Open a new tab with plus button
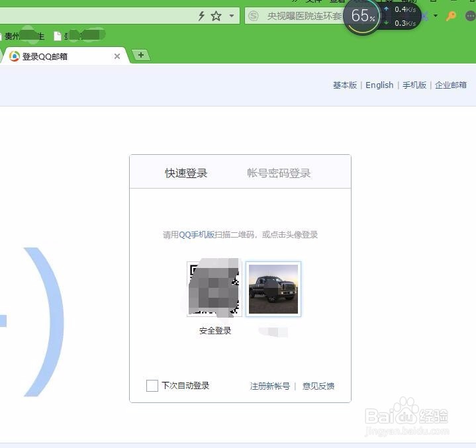476x448 pixels. click(x=141, y=55)
